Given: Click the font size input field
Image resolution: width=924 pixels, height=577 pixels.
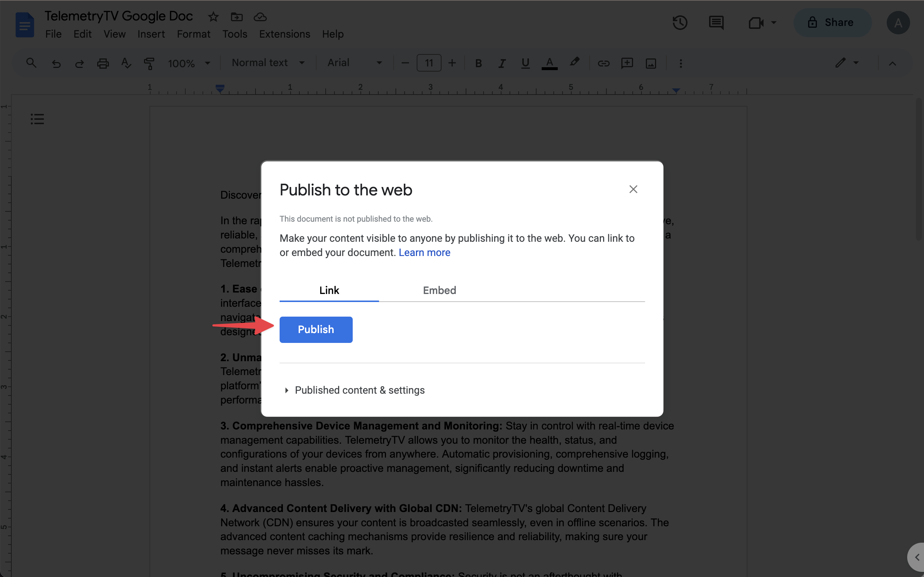Looking at the screenshot, I should pos(429,63).
